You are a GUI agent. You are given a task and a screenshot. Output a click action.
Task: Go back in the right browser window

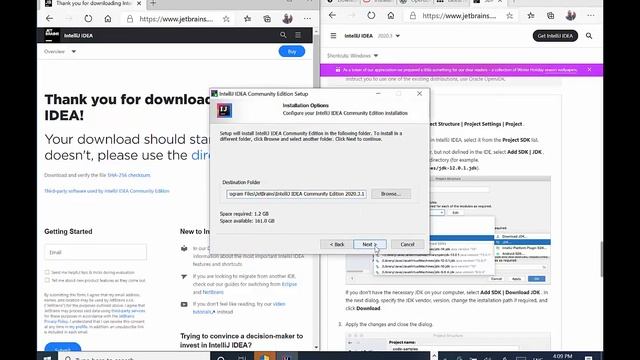point(332,16)
